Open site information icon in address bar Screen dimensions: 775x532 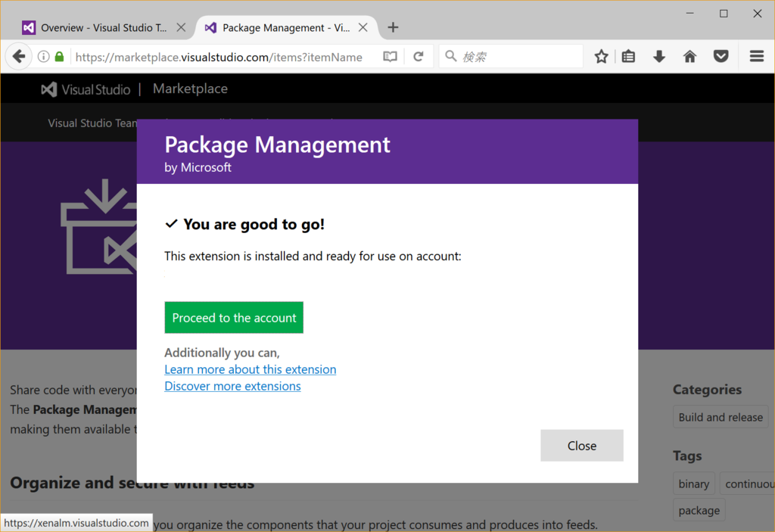click(43, 56)
